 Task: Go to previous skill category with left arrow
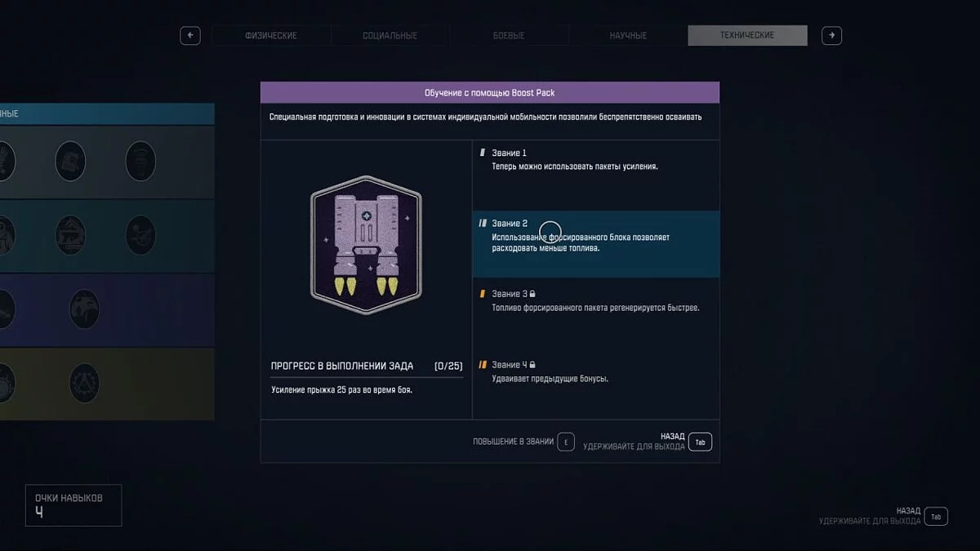[x=190, y=35]
